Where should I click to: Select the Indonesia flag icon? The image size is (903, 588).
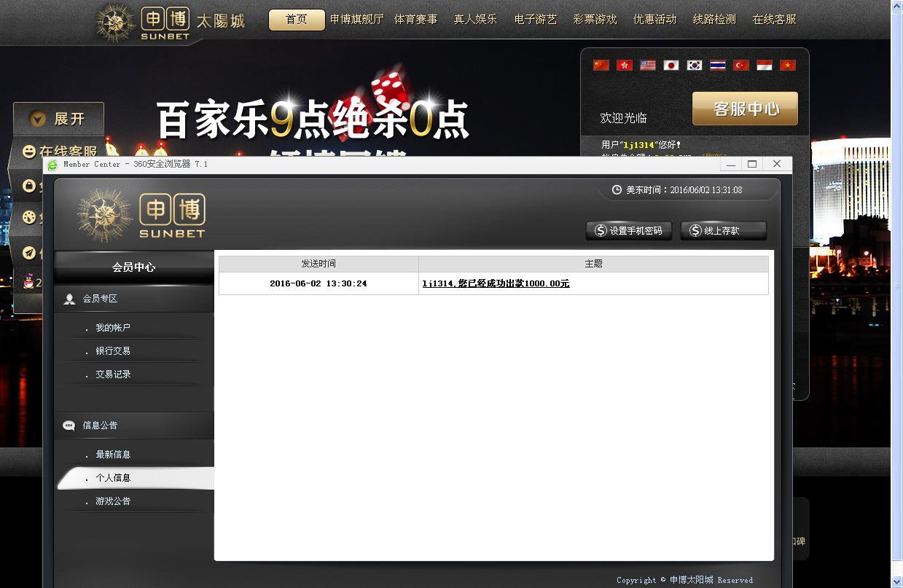(x=765, y=65)
